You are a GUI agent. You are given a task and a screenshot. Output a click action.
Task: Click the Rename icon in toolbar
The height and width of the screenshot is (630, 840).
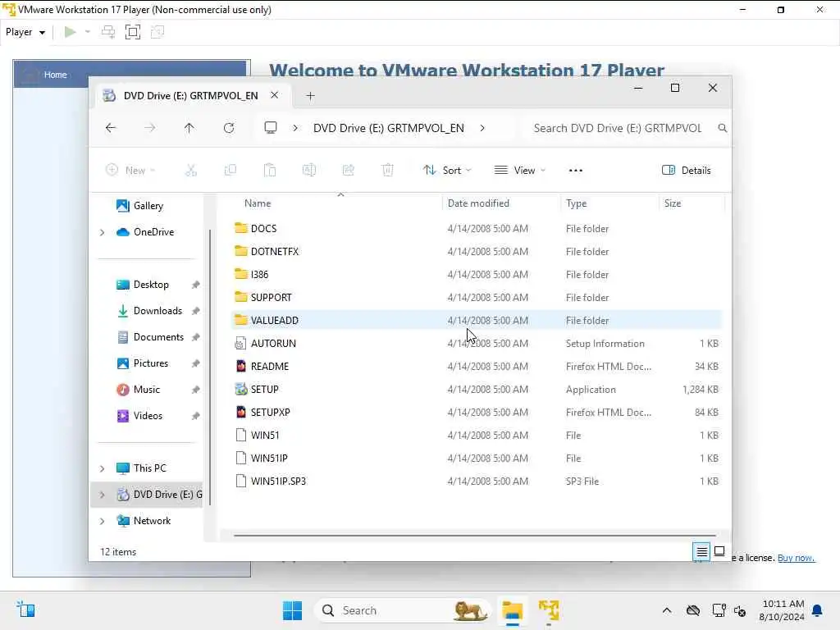pyautogui.click(x=309, y=171)
